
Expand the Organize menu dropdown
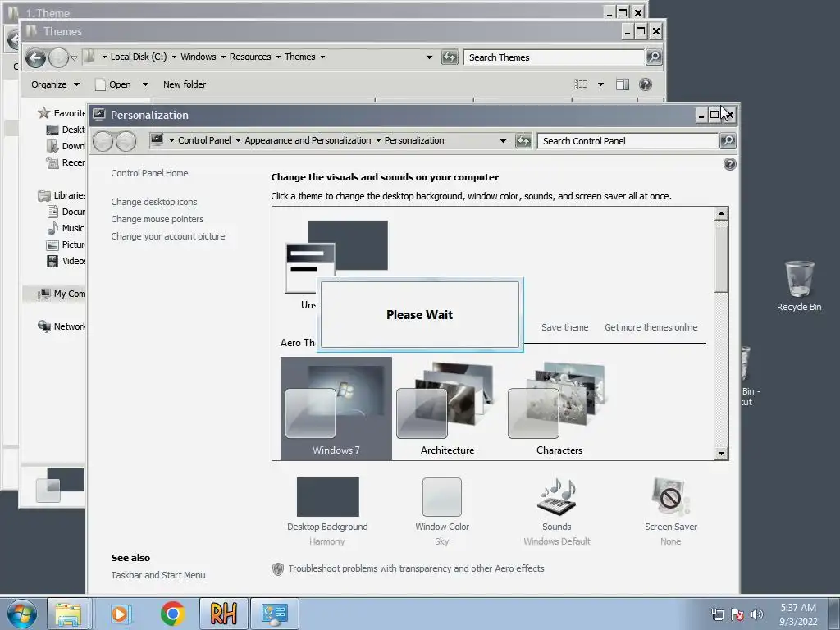click(x=76, y=84)
